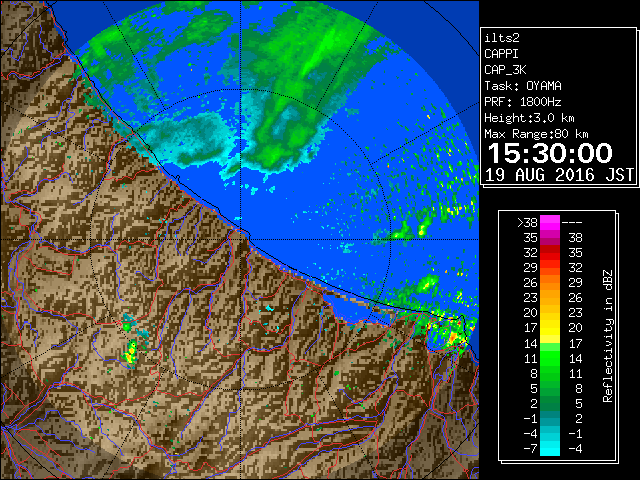This screenshot has width=640, height=480.
Task: Click the Reflectivity in dBZ legend title
Action: point(607,336)
